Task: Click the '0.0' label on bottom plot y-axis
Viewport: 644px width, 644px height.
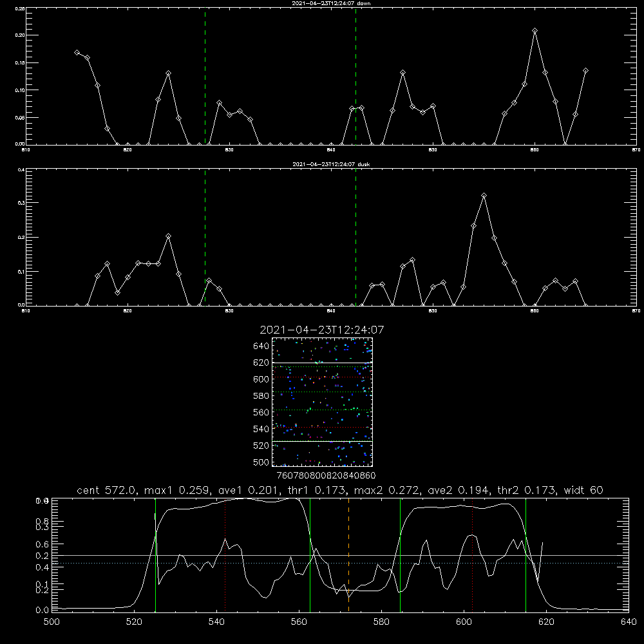Action: click(x=42, y=611)
